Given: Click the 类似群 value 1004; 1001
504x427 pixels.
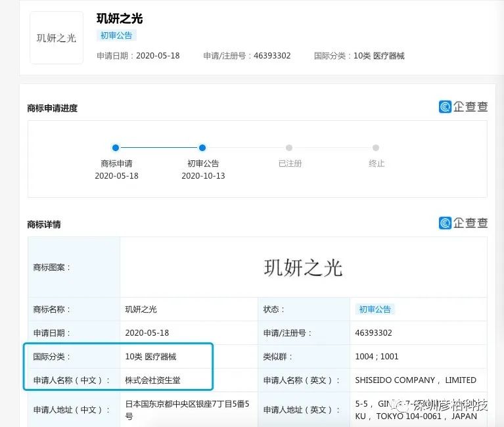Looking at the screenshot, I should [x=377, y=357].
